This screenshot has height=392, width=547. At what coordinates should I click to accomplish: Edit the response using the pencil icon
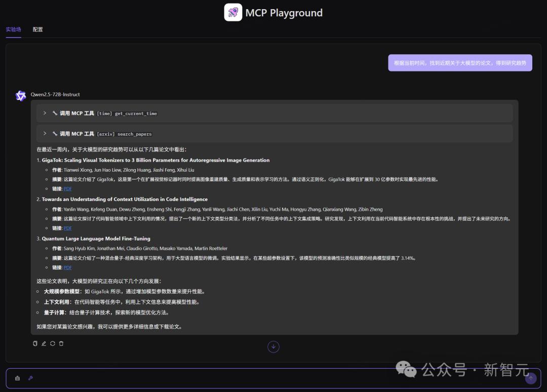pos(44,343)
